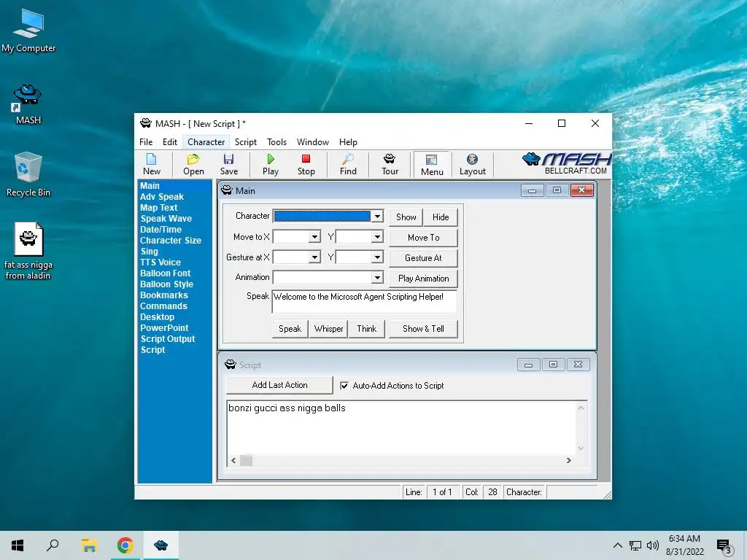Image resolution: width=747 pixels, height=560 pixels.
Task: Select Adv Speak in the sidebar
Action: (162, 197)
